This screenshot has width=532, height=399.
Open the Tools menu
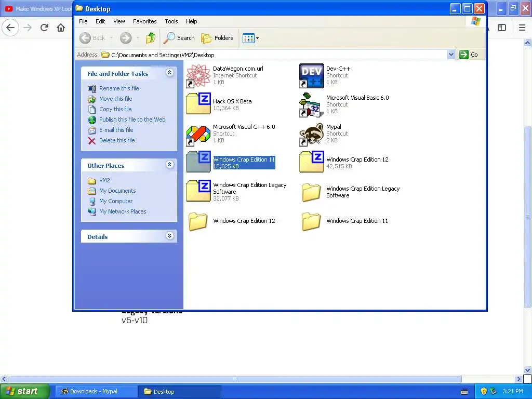171,21
